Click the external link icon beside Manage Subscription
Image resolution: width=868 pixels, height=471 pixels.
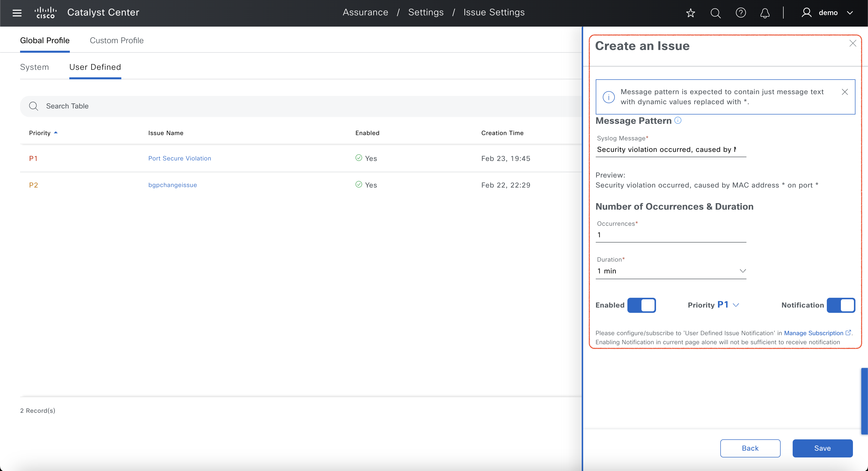848,332
